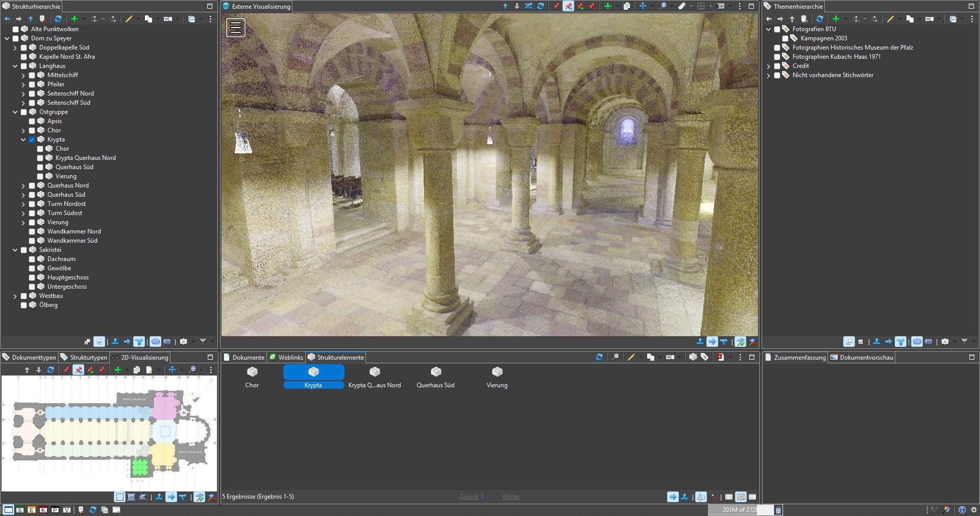This screenshot has width=980, height=516.
Task: Click the Weiter pagination link
Action: point(510,497)
